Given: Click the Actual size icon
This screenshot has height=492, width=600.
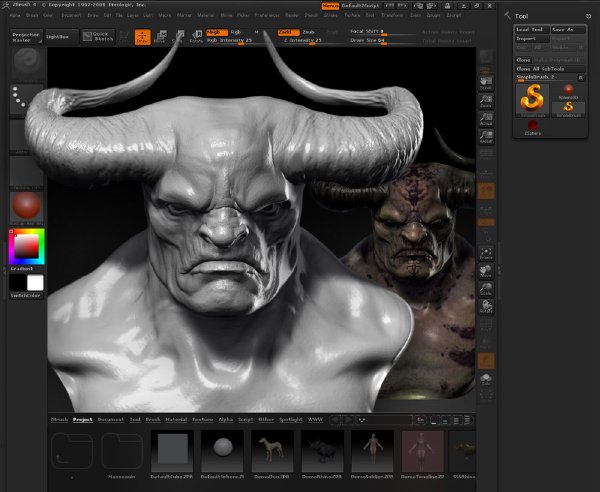Looking at the screenshot, I should (486, 119).
